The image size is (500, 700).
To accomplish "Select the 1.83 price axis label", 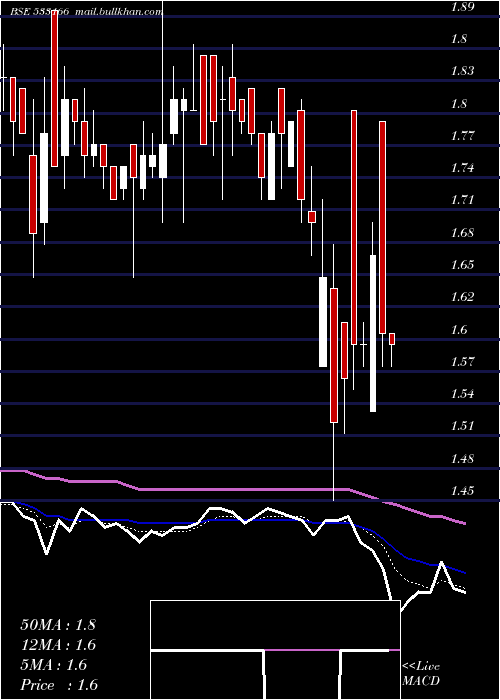I will point(462,71).
